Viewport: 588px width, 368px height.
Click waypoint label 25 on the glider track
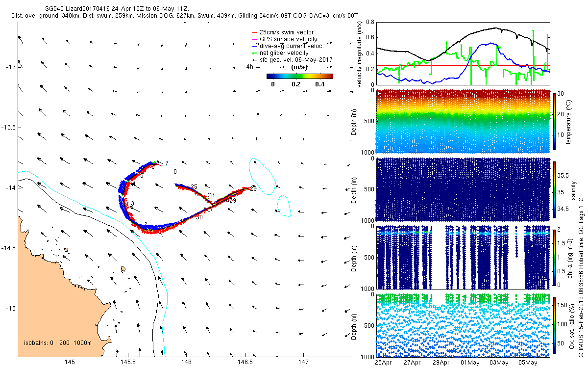[194, 187]
